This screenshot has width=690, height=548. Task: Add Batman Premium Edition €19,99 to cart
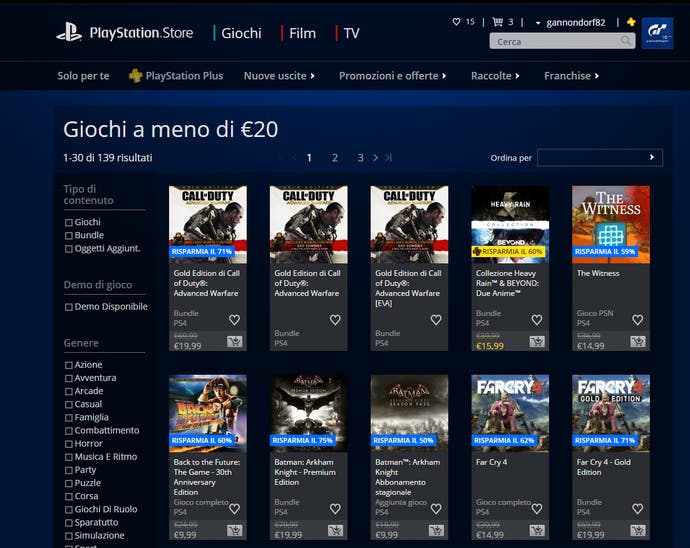point(335,530)
